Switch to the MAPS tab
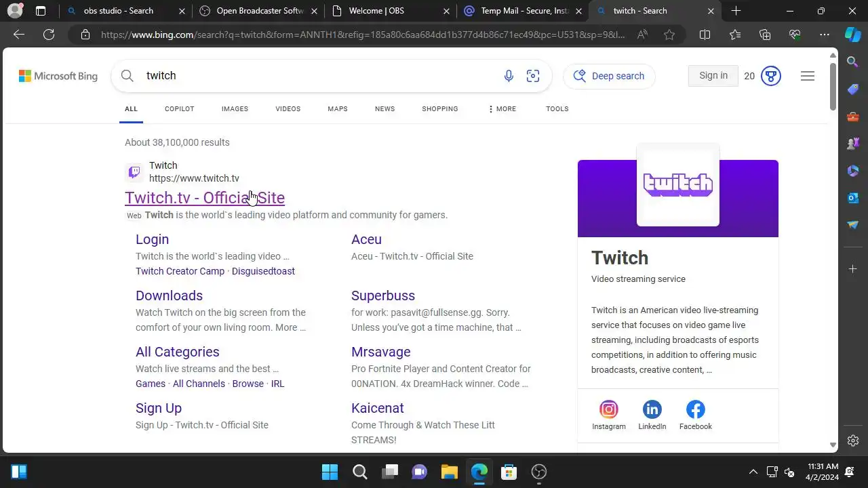 click(x=338, y=108)
